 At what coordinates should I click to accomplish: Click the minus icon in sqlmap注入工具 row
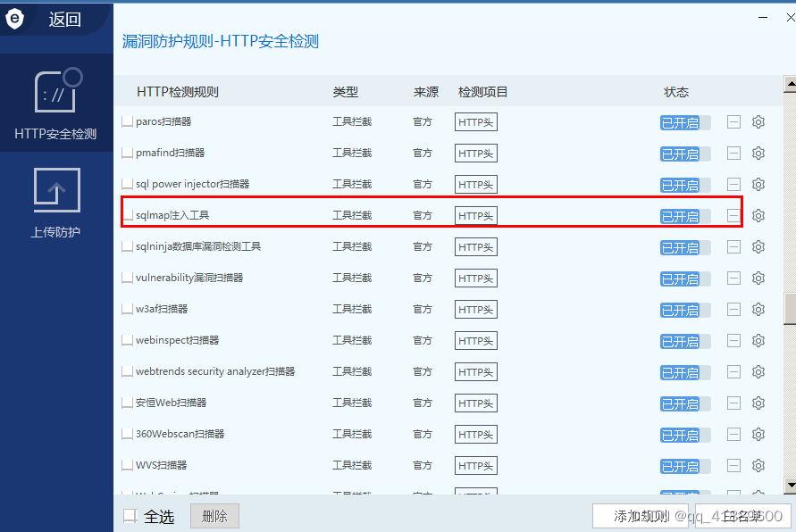[x=733, y=215]
